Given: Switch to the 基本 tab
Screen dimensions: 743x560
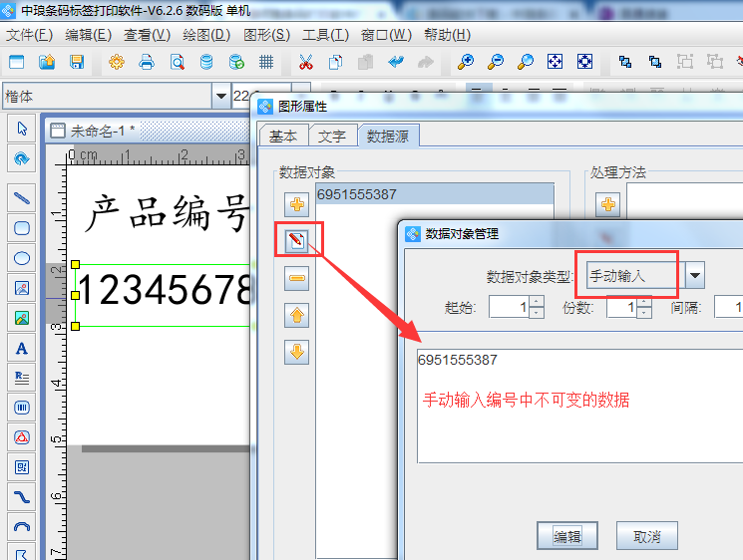Looking at the screenshot, I should [283, 137].
